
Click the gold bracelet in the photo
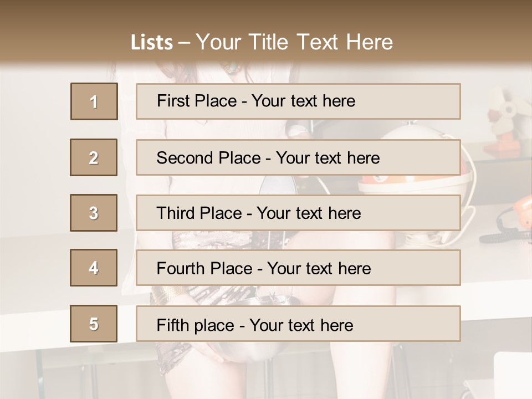[166, 294]
